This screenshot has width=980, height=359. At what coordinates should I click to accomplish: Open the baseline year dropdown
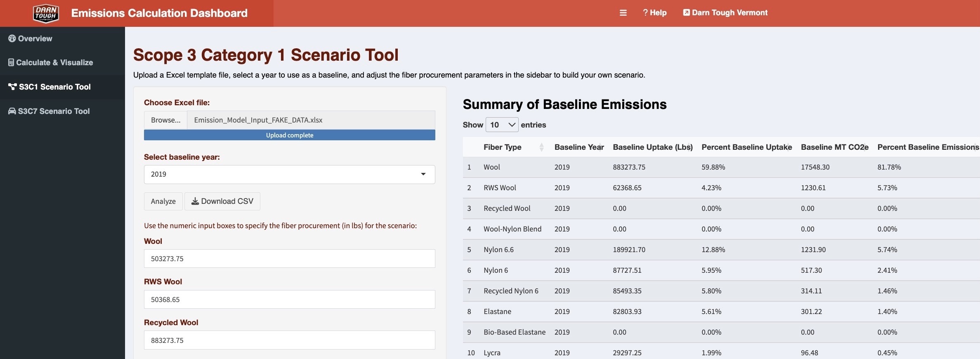290,175
